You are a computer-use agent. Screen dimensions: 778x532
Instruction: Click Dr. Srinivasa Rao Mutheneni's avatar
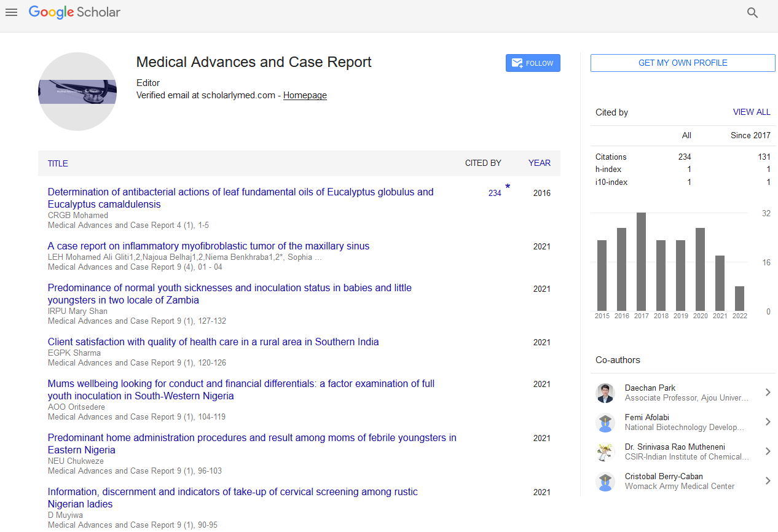605,452
